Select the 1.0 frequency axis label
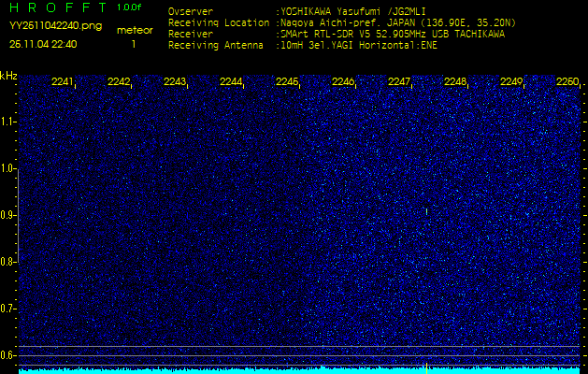Viewport: 588px width, 374px height. (x=8, y=168)
